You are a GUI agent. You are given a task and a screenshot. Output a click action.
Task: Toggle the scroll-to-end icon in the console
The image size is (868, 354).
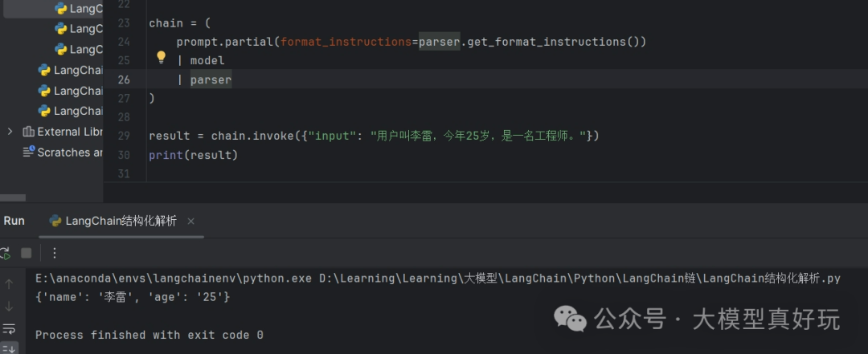pyautogui.click(x=9, y=348)
